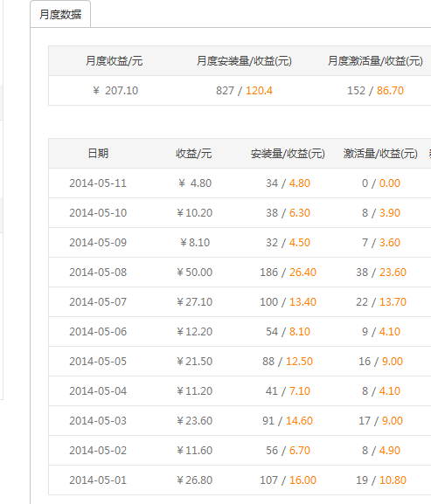This screenshot has height=504, width=431.
Task: Select the date 2014-05-08
Action: coord(98,273)
